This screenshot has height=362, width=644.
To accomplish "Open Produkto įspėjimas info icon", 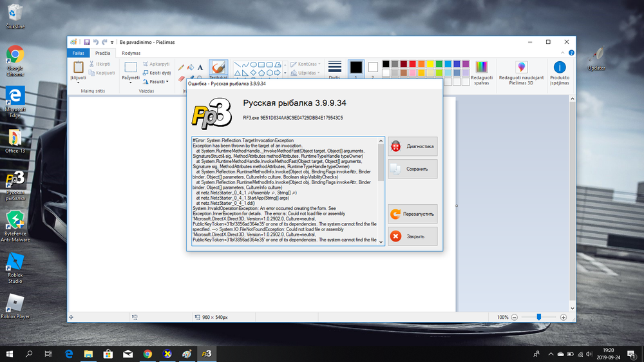I will point(560,71).
